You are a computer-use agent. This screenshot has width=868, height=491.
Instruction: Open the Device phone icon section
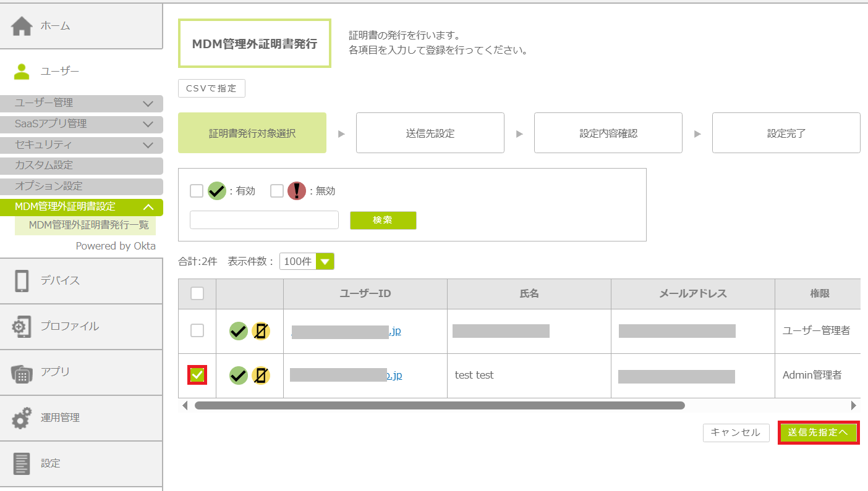(22, 280)
